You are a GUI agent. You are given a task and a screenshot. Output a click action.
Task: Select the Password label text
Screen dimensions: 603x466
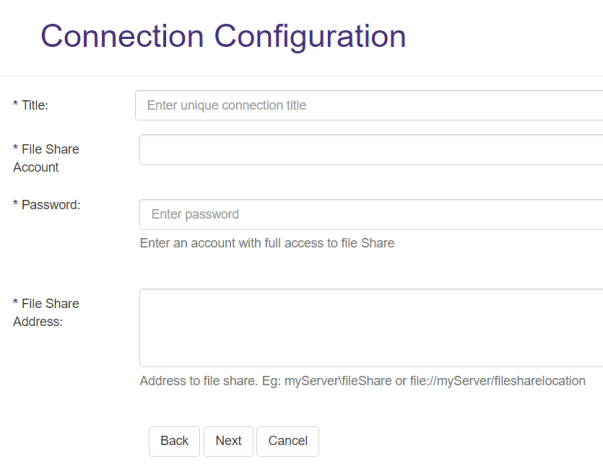point(50,205)
